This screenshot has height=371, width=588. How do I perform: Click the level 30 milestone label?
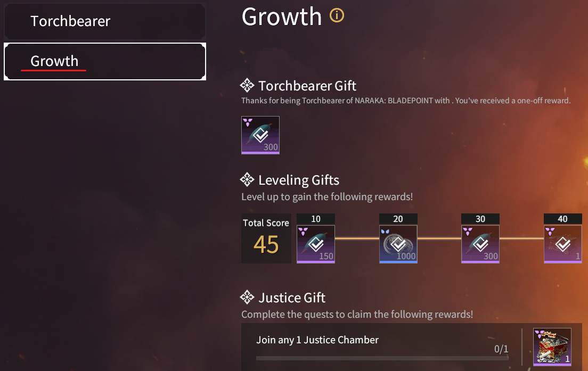[x=480, y=219]
